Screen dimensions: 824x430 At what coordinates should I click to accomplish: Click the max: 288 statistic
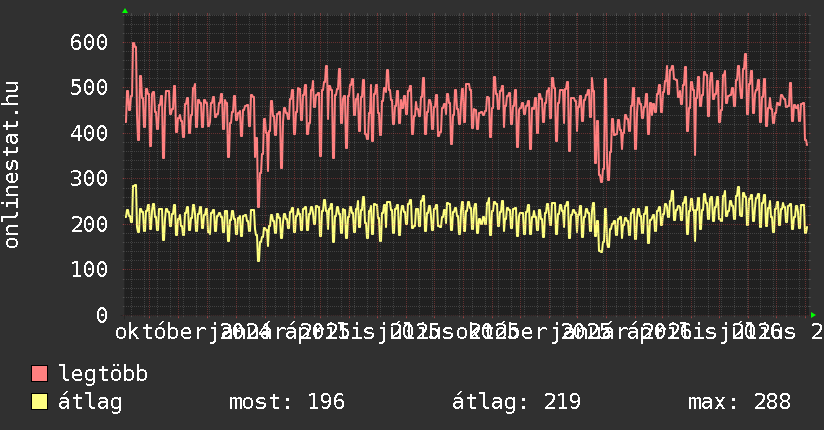(739, 402)
